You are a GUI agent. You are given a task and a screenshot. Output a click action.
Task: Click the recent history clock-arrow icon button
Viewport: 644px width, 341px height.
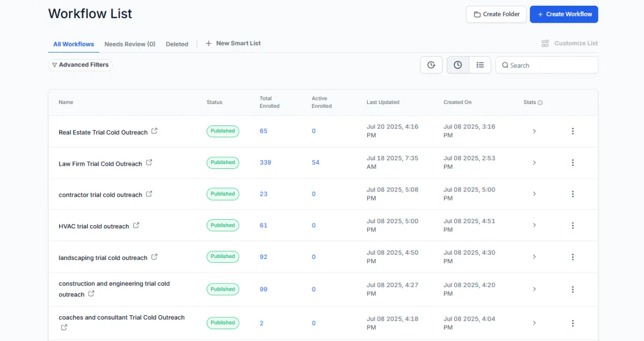431,65
